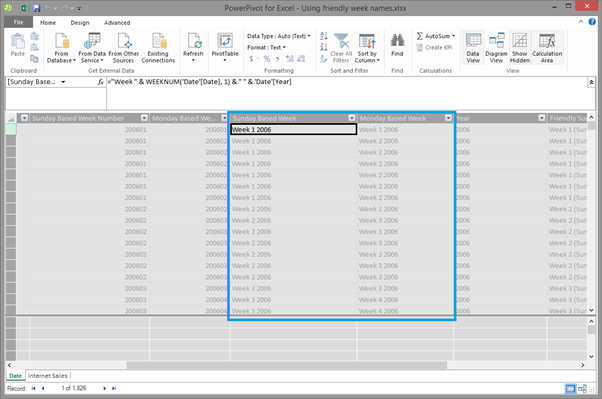
Task: Toggle Data View mode
Action: 473,48
